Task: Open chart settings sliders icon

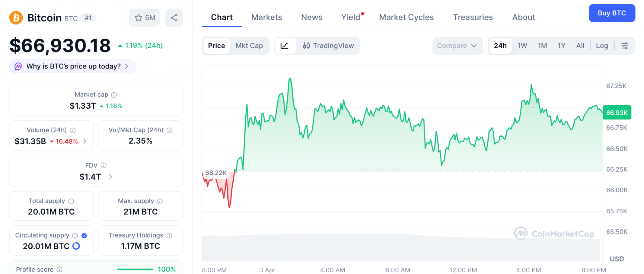Action: tap(625, 46)
